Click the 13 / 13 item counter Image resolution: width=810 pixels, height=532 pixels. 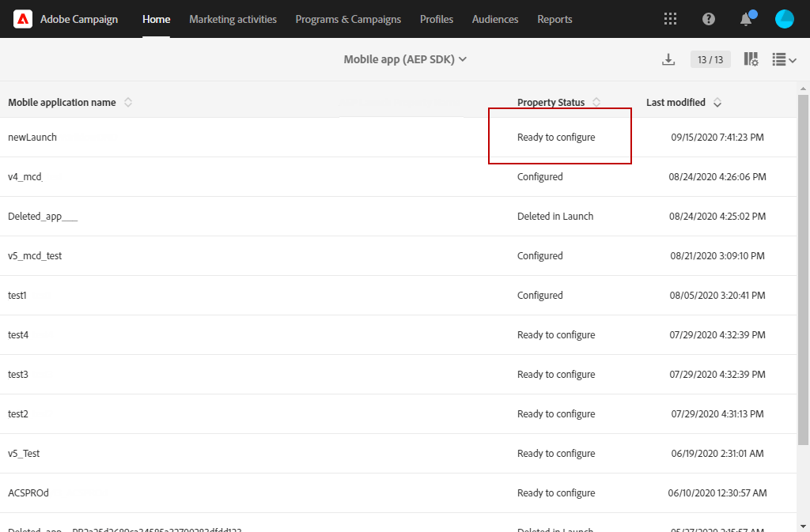(x=710, y=58)
